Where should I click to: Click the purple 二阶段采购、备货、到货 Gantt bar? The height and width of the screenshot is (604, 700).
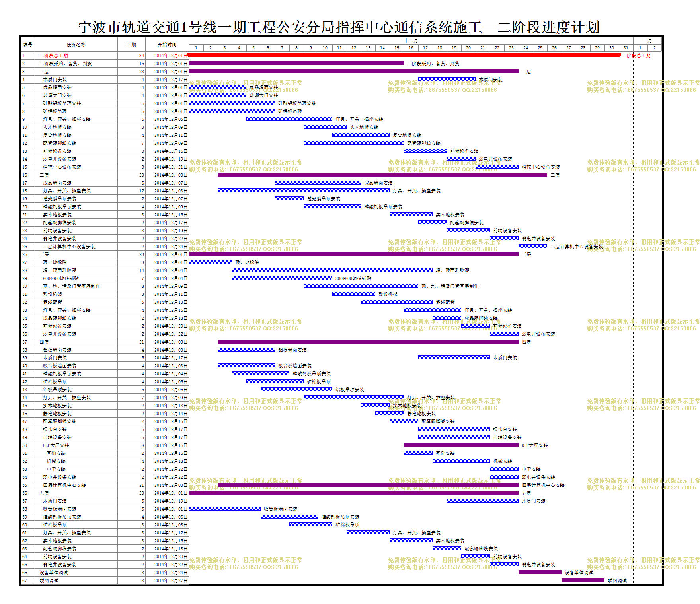296,63
